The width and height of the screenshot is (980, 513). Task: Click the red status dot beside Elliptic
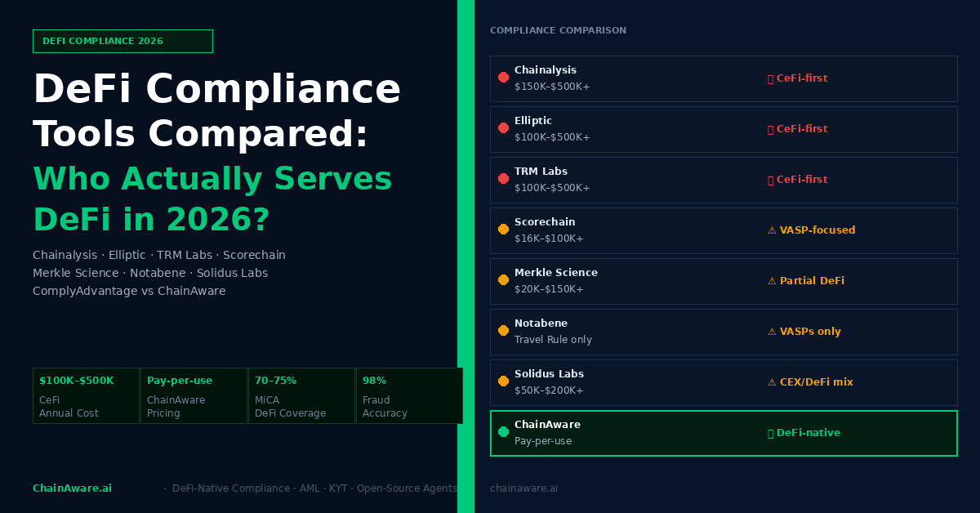tap(503, 128)
